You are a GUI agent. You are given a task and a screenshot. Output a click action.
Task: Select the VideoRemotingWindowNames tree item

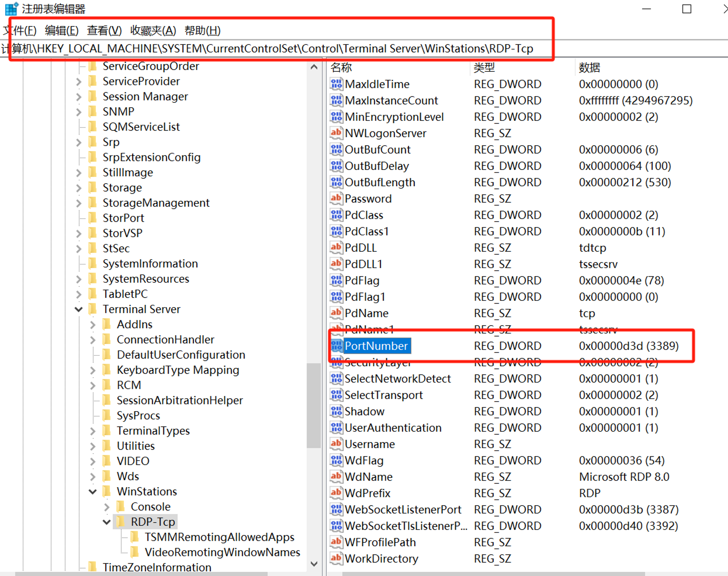[222, 552]
